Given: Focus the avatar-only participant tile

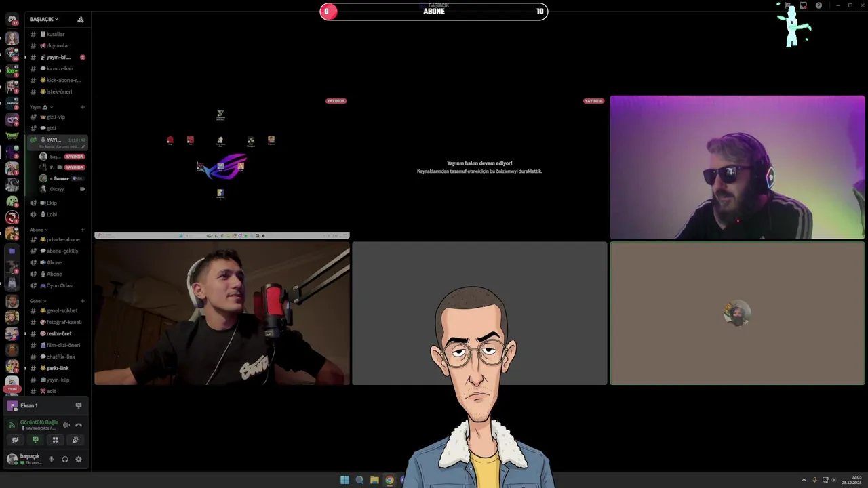Looking at the screenshot, I should point(737,314).
